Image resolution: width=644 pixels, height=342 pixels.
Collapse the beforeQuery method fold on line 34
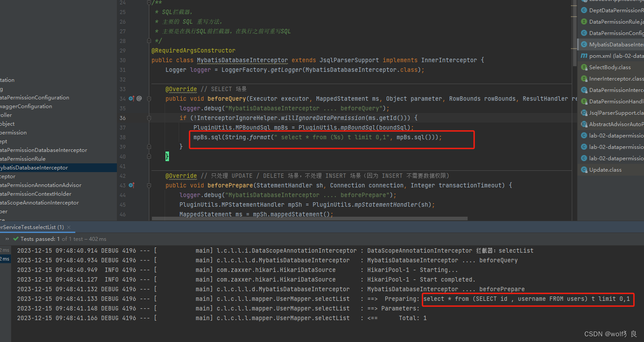pos(149,99)
